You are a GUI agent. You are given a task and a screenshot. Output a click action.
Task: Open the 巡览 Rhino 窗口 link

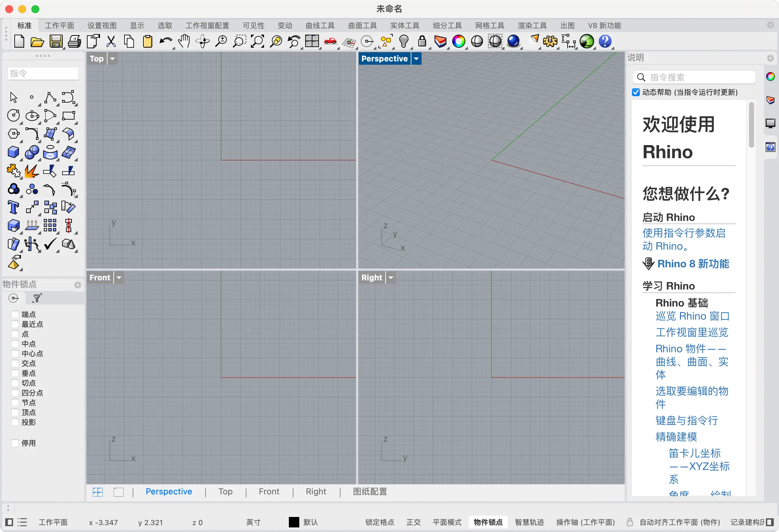(692, 316)
